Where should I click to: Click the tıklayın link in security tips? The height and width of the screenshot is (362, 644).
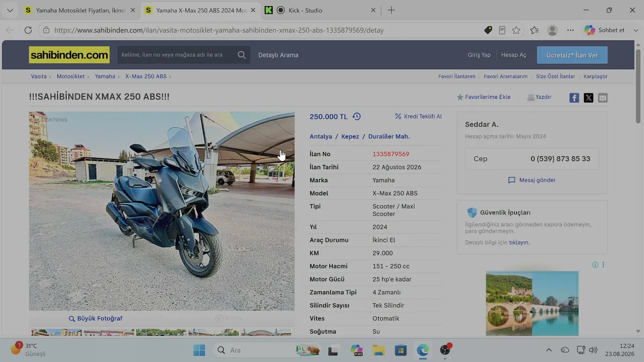click(519, 242)
